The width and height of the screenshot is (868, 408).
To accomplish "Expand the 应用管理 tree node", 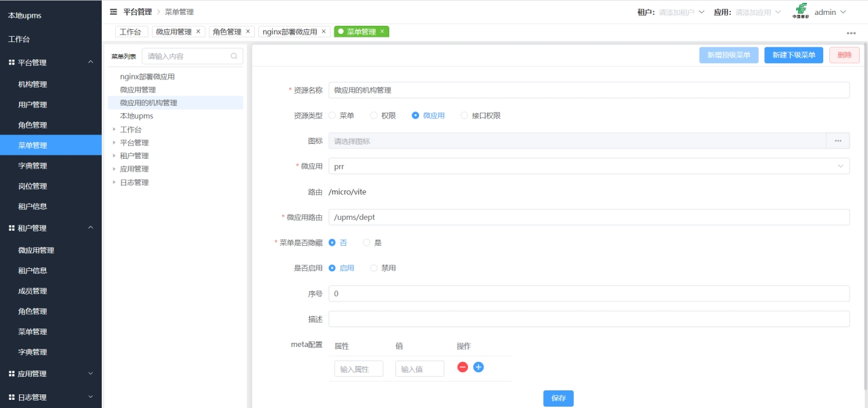I will pyautogui.click(x=114, y=169).
